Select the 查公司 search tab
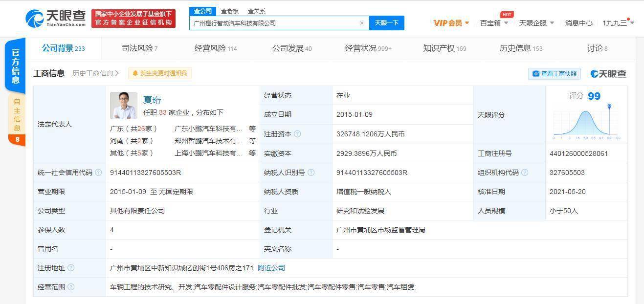The height and width of the screenshot is (304, 644). click(203, 11)
